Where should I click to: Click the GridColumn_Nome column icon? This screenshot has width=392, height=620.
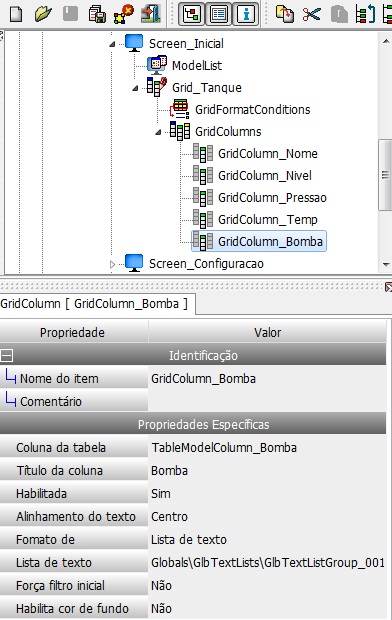tap(203, 153)
